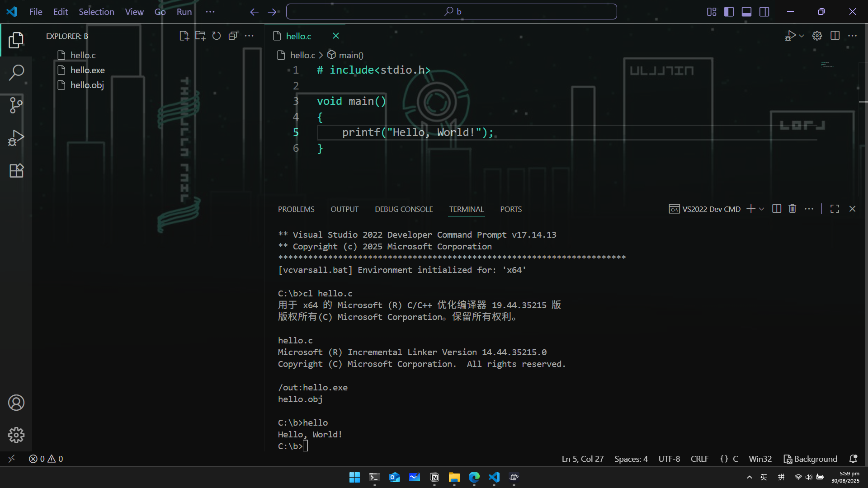Open the View menu
This screenshot has height=488, width=868.
[134, 12]
